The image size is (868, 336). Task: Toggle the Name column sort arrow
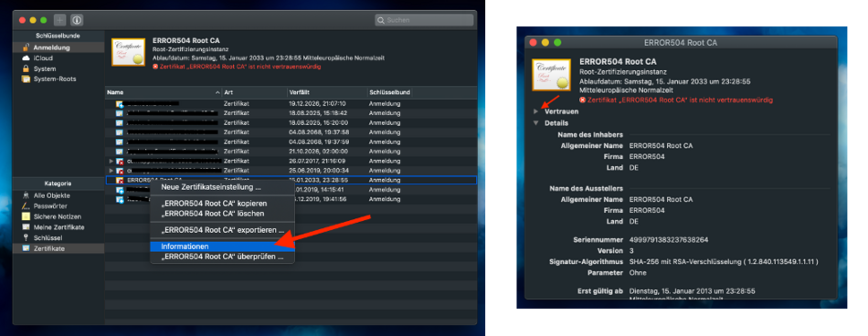(x=217, y=92)
